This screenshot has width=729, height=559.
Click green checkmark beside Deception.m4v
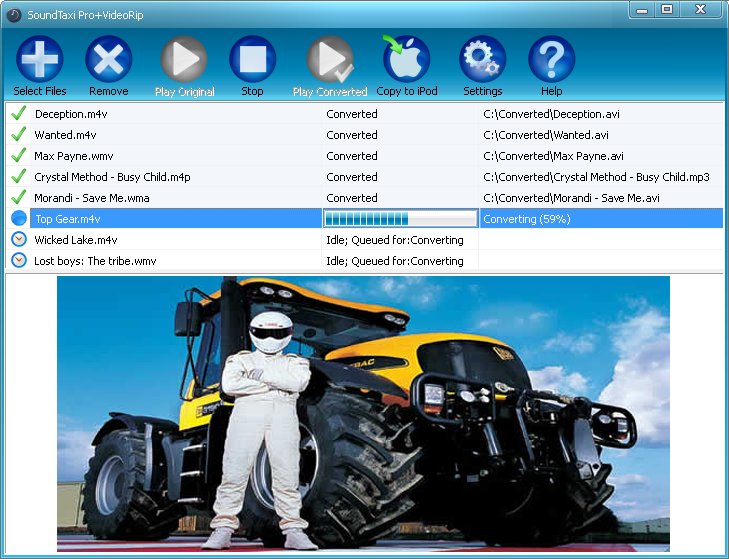click(18, 114)
